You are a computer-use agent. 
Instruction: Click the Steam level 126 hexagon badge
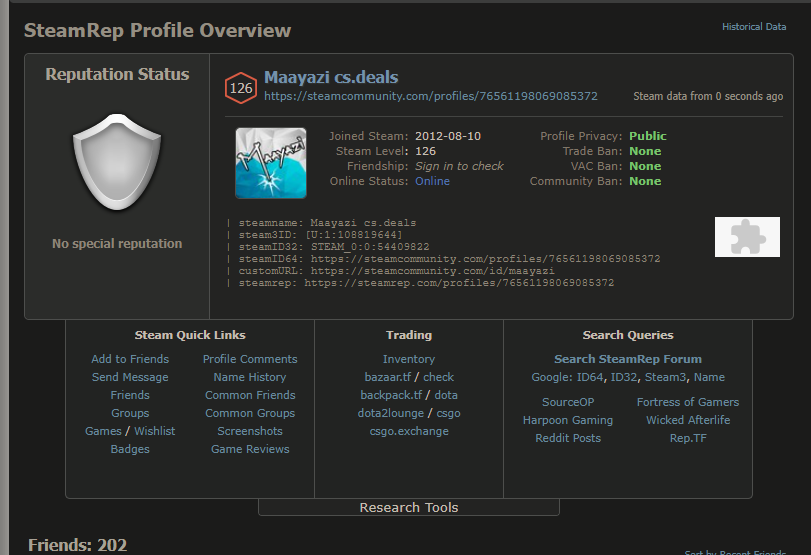pyautogui.click(x=241, y=88)
